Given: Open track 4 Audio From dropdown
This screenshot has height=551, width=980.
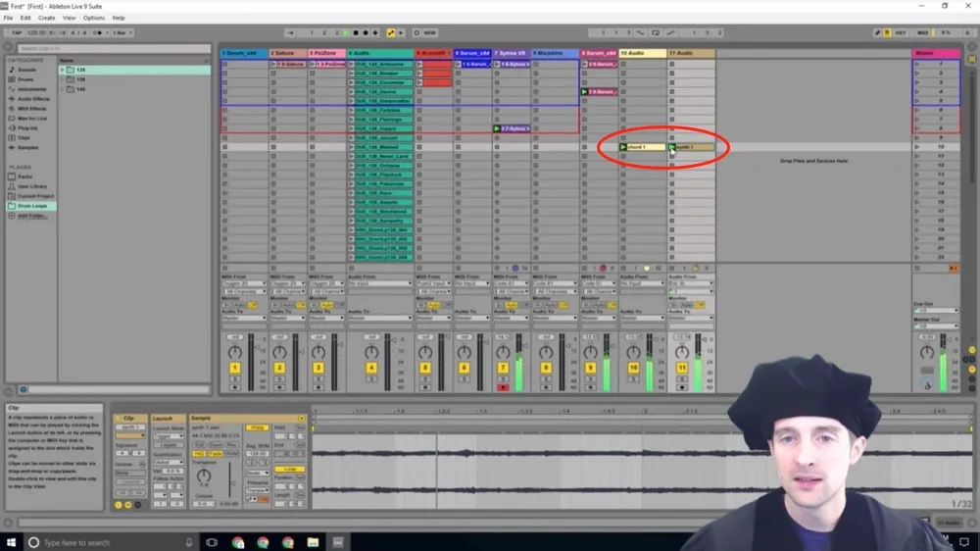Looking at the screenshot, I should 379,284.
